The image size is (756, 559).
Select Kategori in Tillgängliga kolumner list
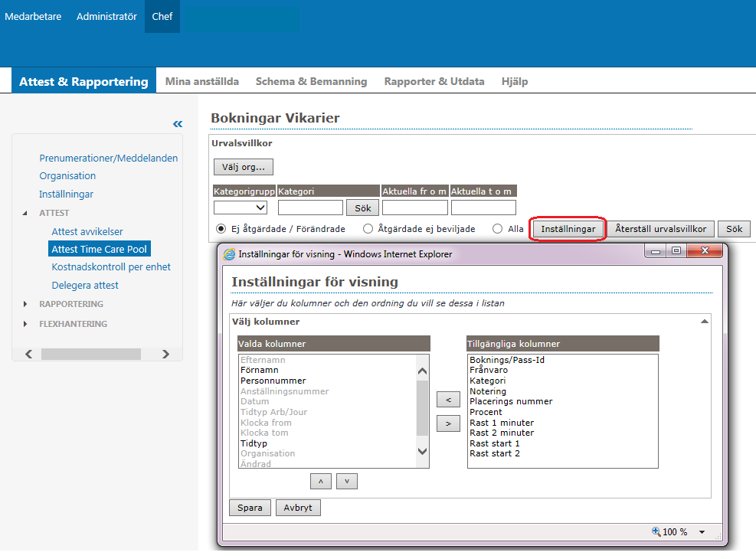487,381
